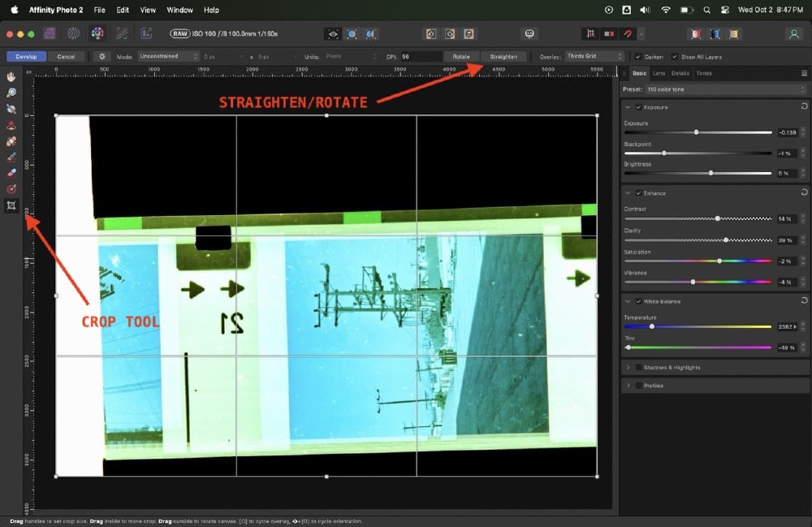This screenshot has height=527, width=812.
Task: Click the rotate clockwise toolbar icon
Action: 450,34
